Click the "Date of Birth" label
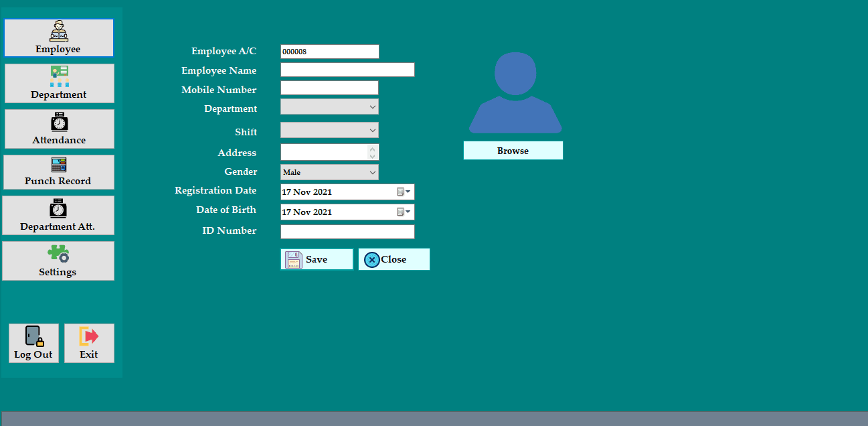Screen dimensions: 868x426 pyautogui.click(x=226, y=210)
